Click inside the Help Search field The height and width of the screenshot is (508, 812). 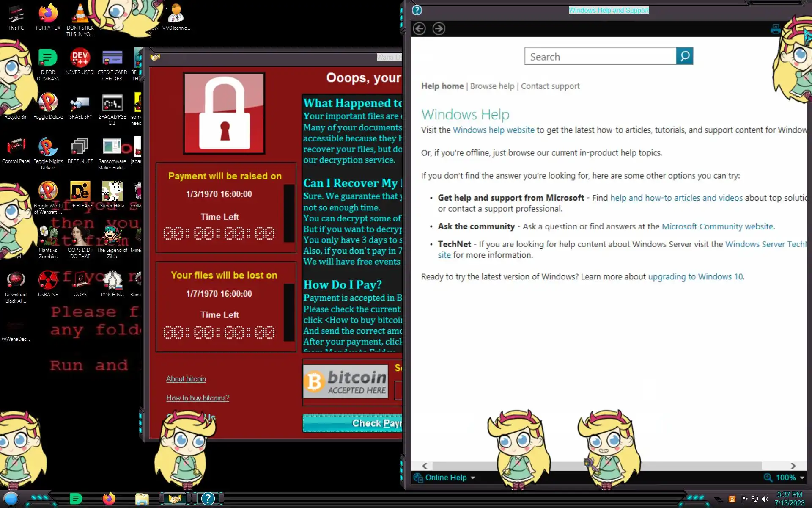click(x=600, y=57)
